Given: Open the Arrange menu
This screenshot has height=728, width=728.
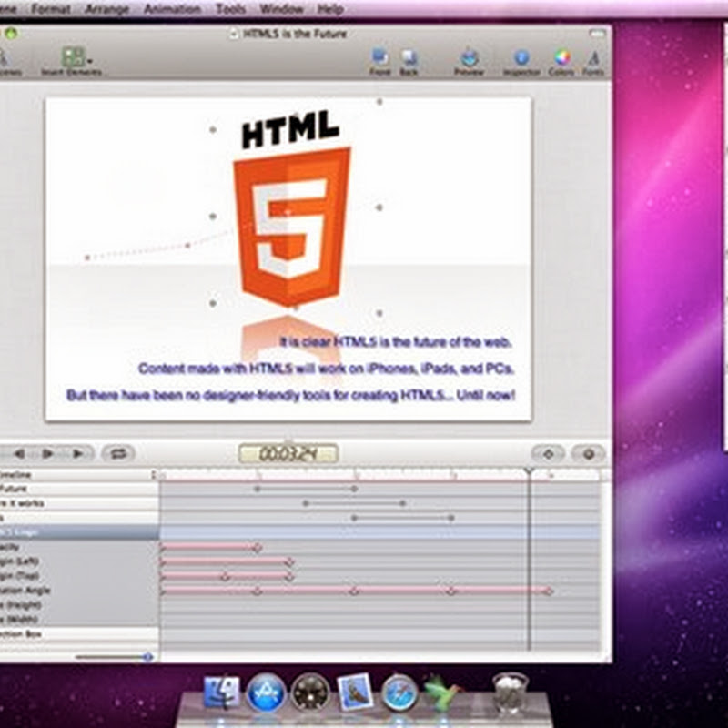Looking at the screenshot, I should [x=106, y=9].
